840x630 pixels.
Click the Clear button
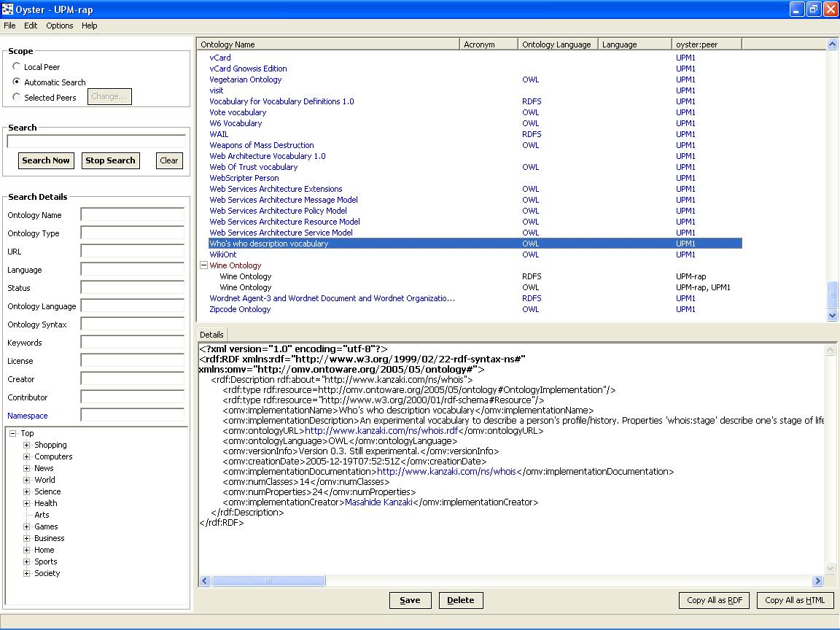click(169, 160)
